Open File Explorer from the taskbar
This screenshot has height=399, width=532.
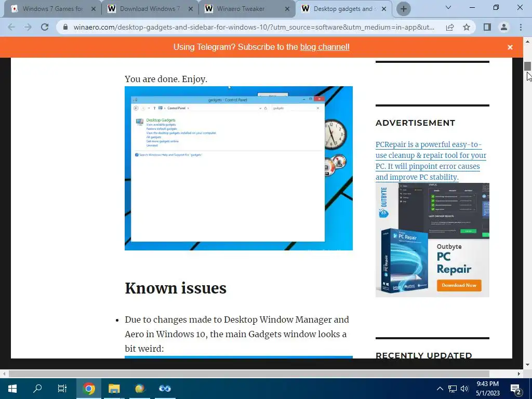114,389
